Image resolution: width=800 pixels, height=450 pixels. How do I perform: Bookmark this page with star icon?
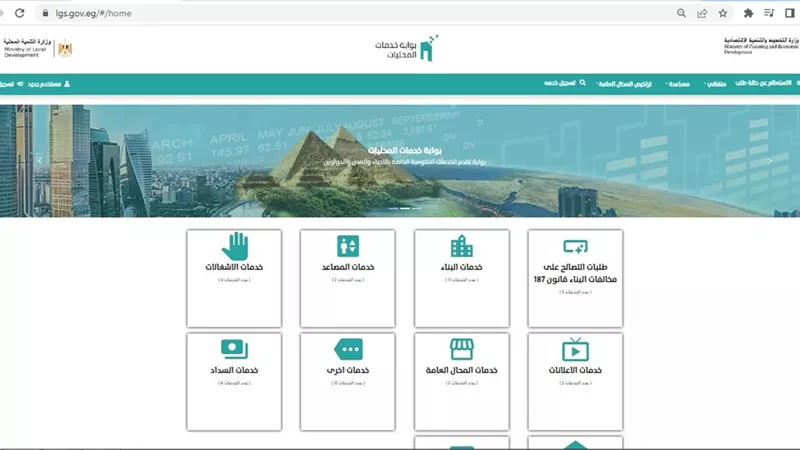pos(723,13)
